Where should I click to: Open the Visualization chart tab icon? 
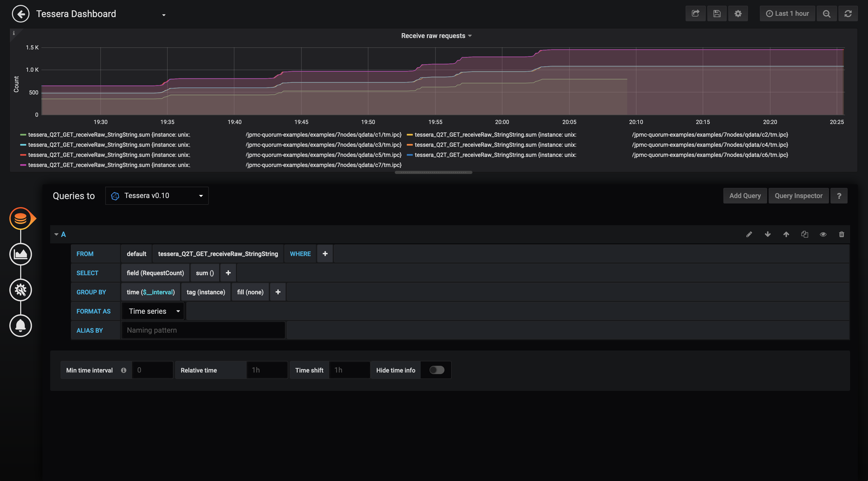[20, 254]
